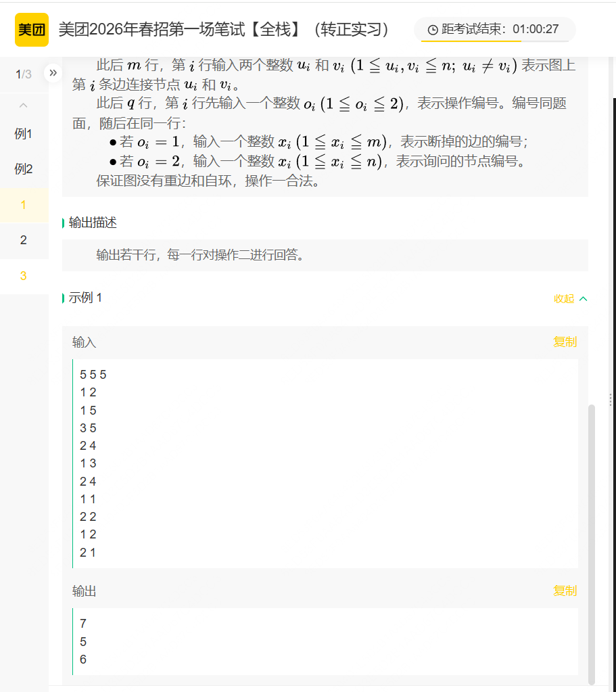Click the yellow Meituan logo icon
This screenshot has width=616, height=692.
(31, 30)
